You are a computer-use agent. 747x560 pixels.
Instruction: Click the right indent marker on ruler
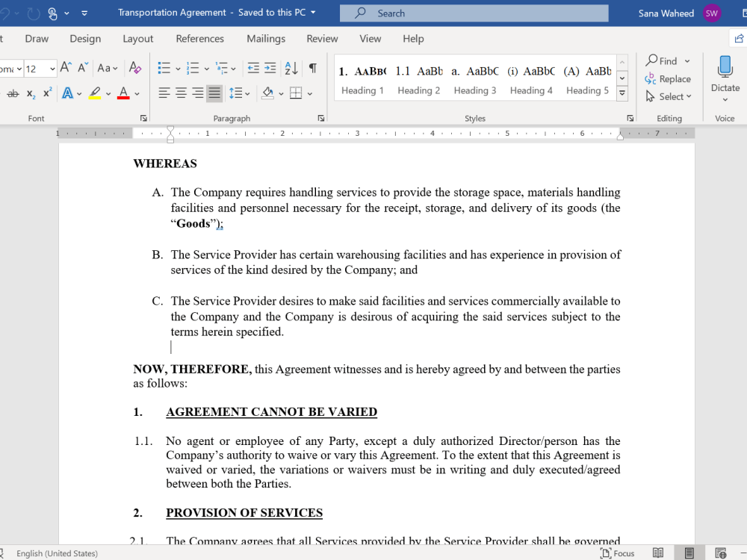(620, 137)
